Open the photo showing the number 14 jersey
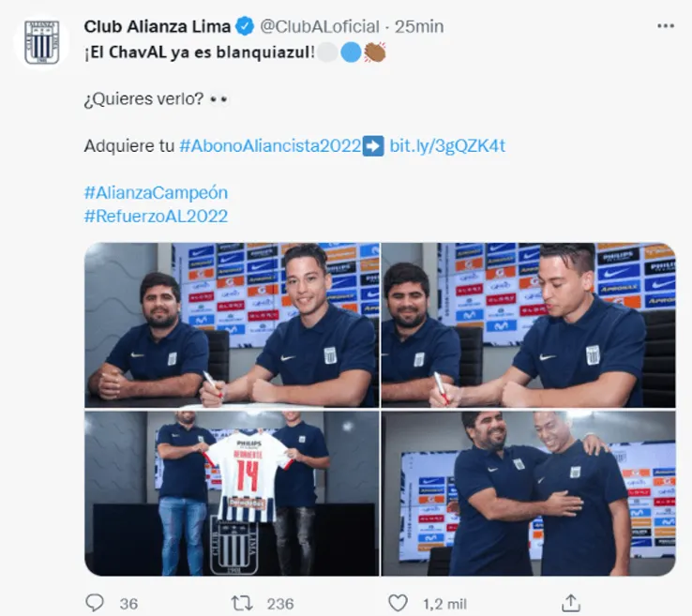 232,493
